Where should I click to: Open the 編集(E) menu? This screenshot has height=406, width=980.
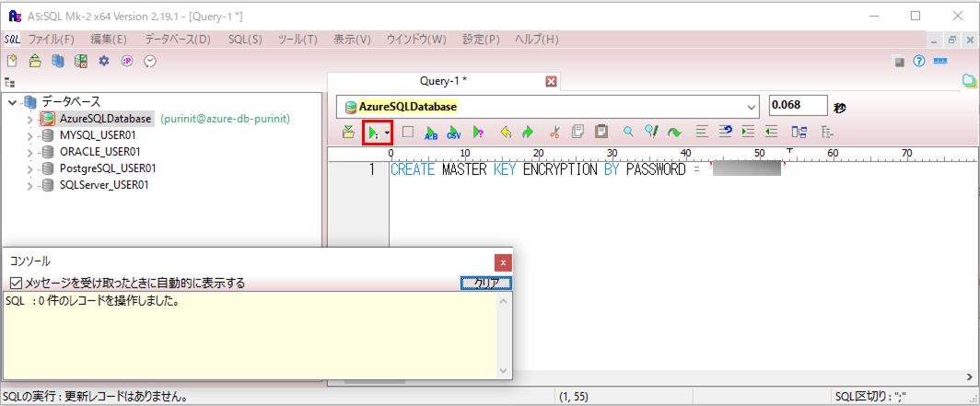(x=109, y=40)
